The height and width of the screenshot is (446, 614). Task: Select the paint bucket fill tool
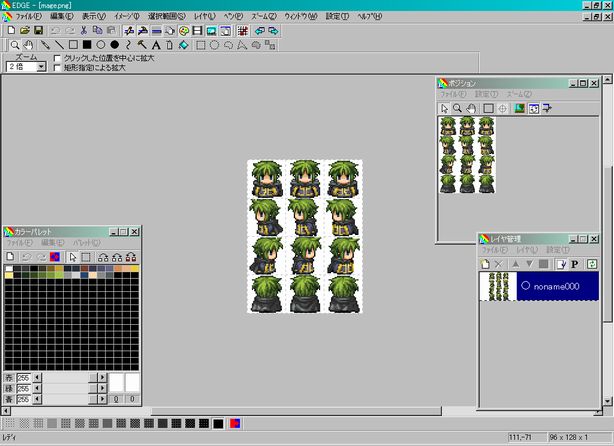coord(183,45)
